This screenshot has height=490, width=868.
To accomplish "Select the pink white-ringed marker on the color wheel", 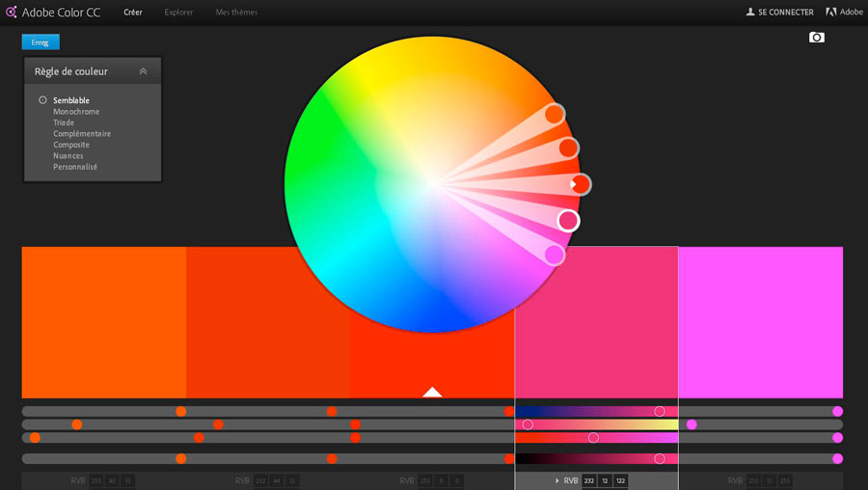I will coord(568,220).
